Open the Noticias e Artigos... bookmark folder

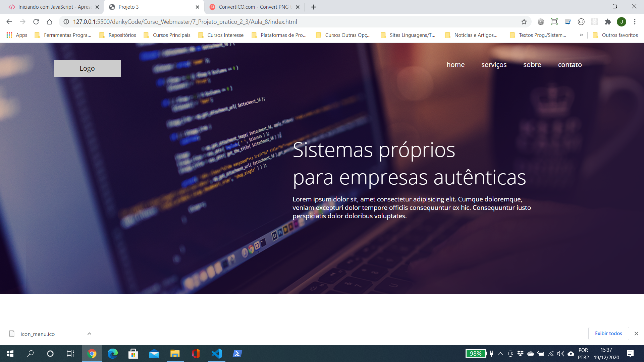[471, 35]
